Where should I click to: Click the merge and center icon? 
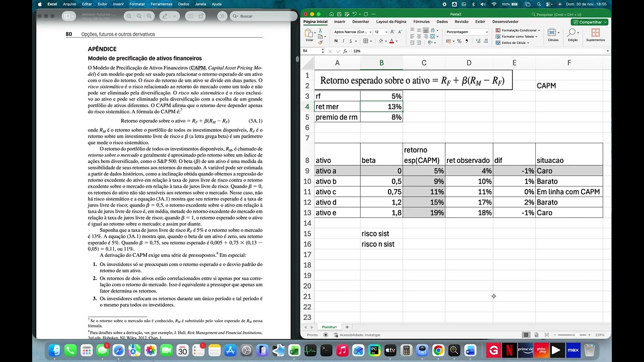tap(433, 36)
